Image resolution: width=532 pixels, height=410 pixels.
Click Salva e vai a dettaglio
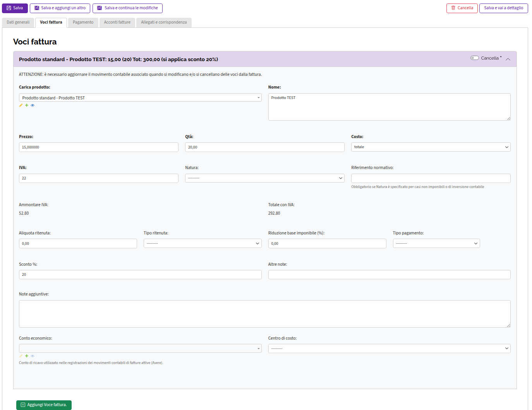(x=503, y=8)
